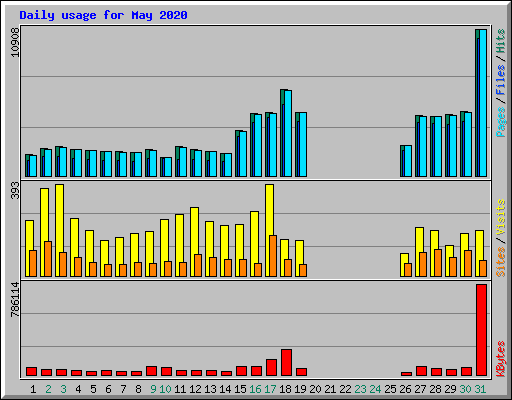512x400 pixels.
Task: Click the day 5 axis label
Action: point(93,389)
